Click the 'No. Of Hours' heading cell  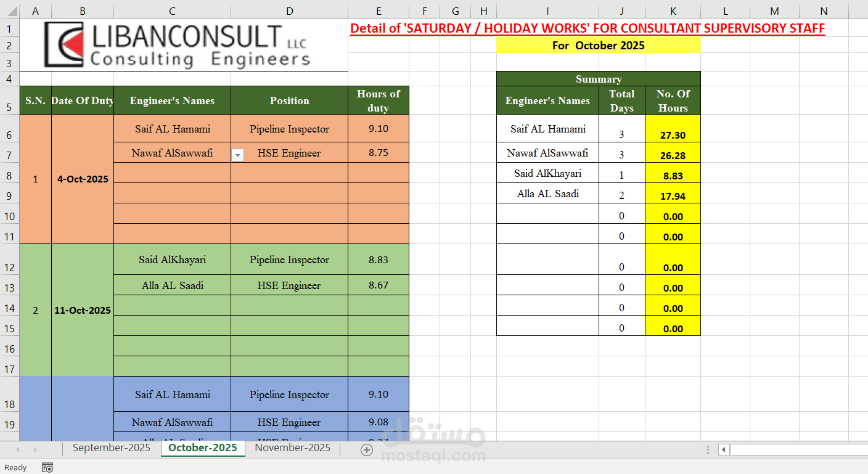[673, 100]
